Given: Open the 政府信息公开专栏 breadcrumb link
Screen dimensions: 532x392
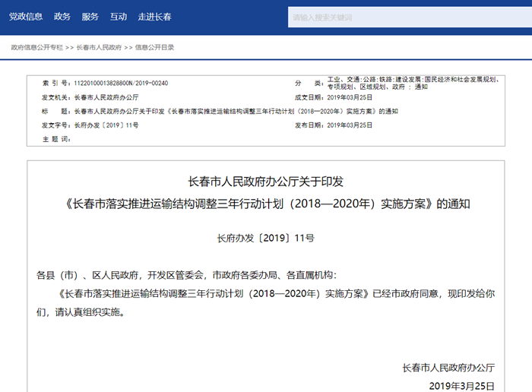Looking at the screenshot, I should [x=38, y=47].
